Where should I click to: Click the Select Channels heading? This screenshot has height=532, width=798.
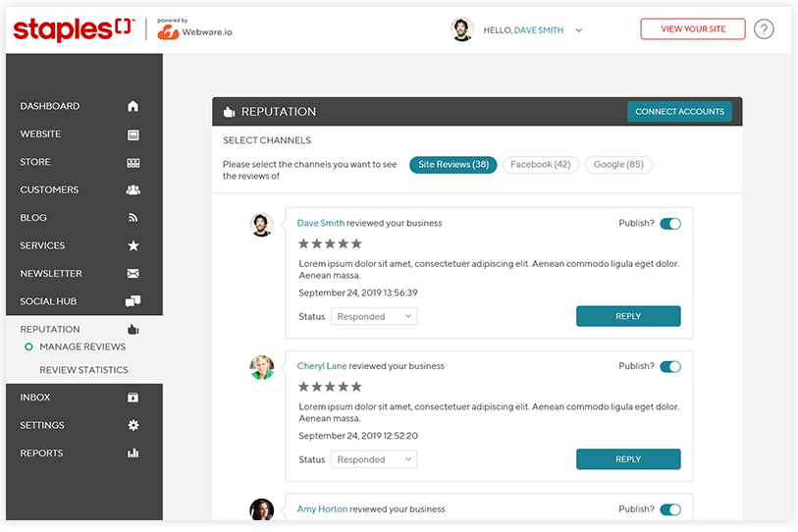267,140
